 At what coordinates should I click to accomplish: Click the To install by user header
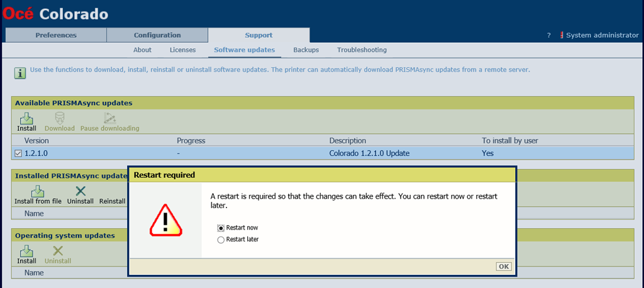click(x=509, y=140)
